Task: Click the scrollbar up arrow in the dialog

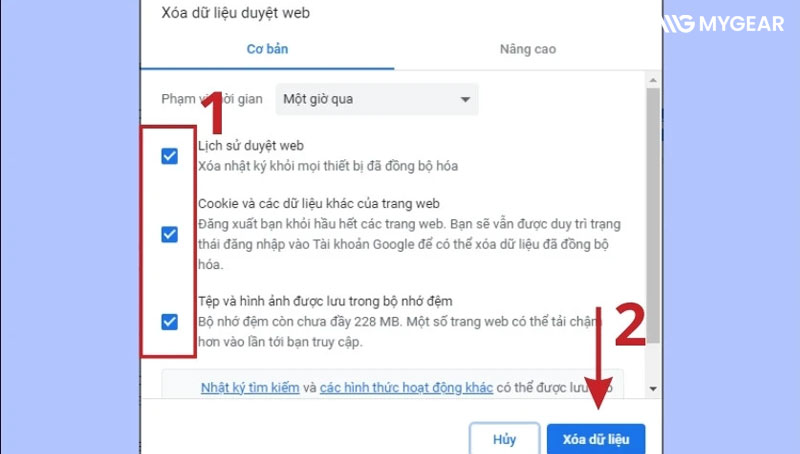Action: [653, 81]
